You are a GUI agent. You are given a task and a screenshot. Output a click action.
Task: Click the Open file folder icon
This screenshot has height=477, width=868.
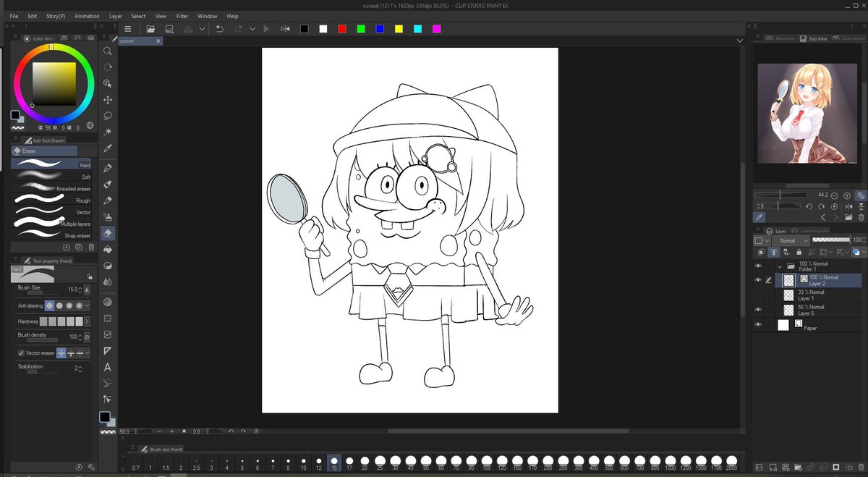coord(150,29)
